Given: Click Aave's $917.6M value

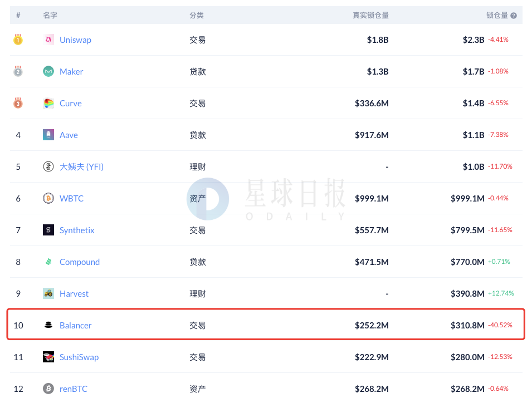Looking at the screenshot, I should (372, 135).
